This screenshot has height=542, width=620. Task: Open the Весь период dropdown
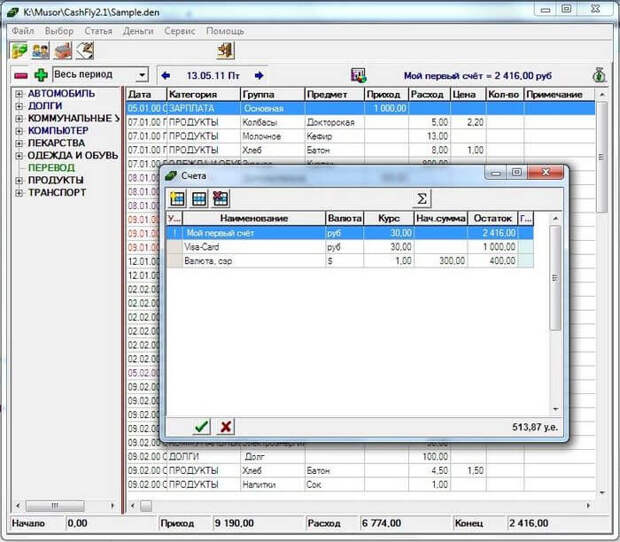(141, 75)
